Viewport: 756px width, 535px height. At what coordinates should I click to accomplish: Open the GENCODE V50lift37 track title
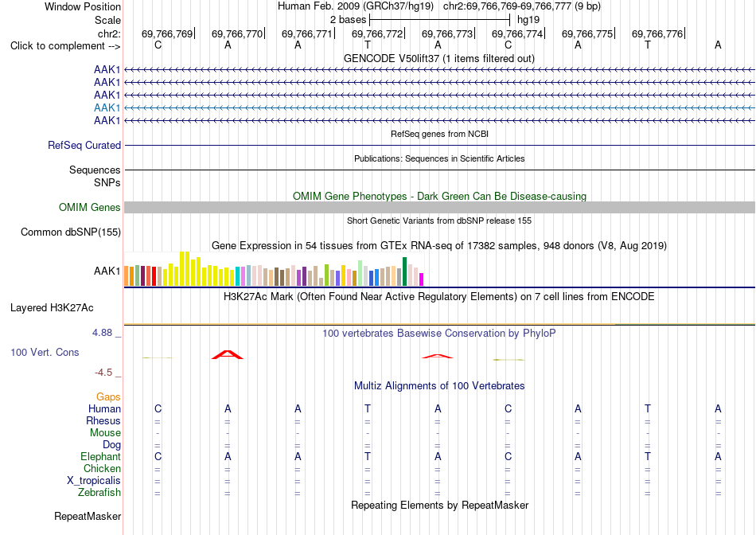click(x=438, y=59)
